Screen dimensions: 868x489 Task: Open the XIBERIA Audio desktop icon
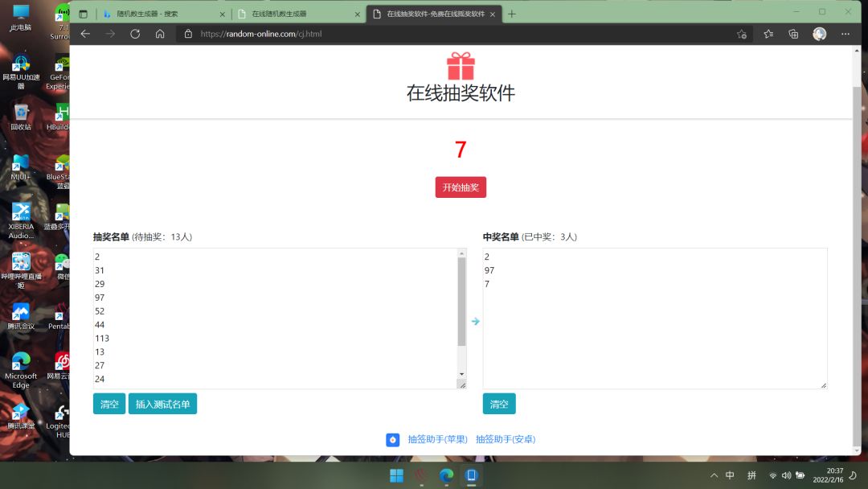(x=21, y=220)
